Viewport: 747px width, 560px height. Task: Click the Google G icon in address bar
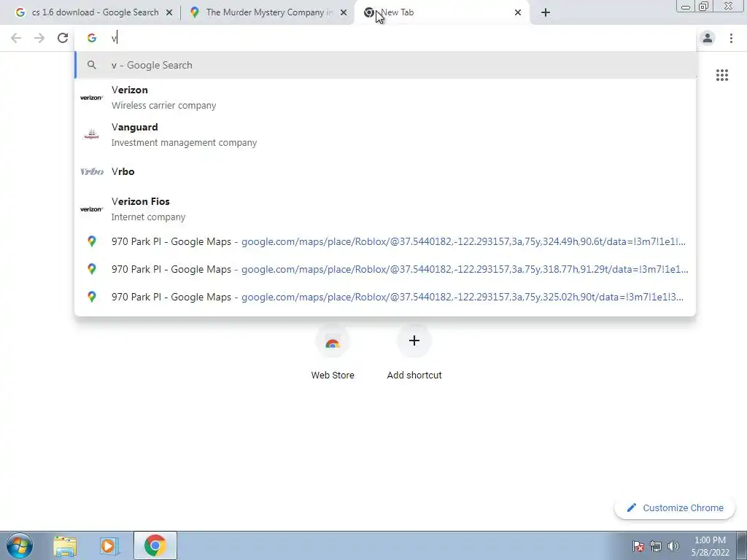91,38
